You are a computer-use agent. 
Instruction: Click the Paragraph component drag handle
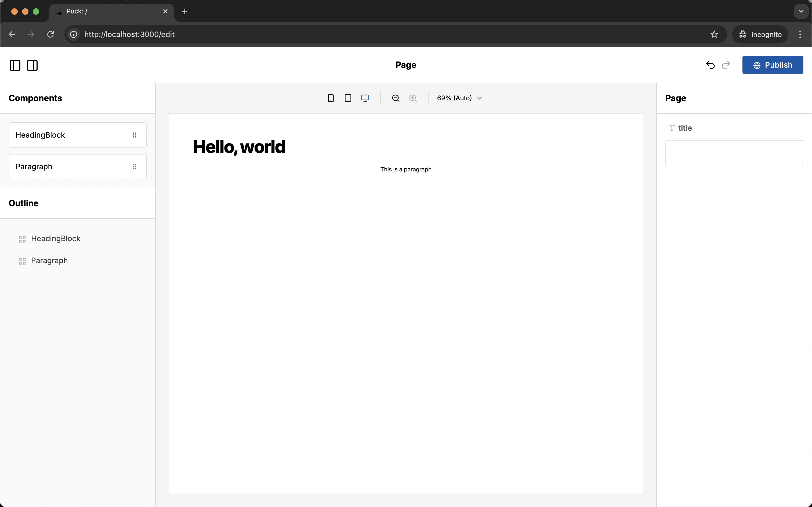point(134,167)
